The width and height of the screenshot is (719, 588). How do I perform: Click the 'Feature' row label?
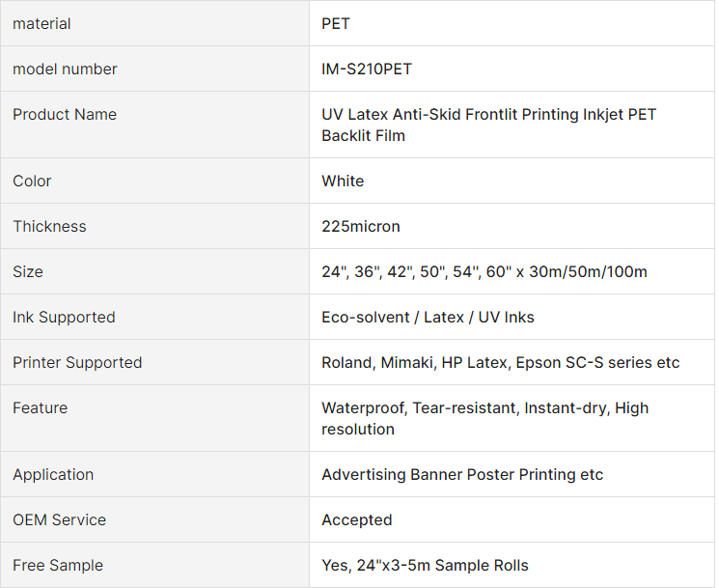(40, 407)
